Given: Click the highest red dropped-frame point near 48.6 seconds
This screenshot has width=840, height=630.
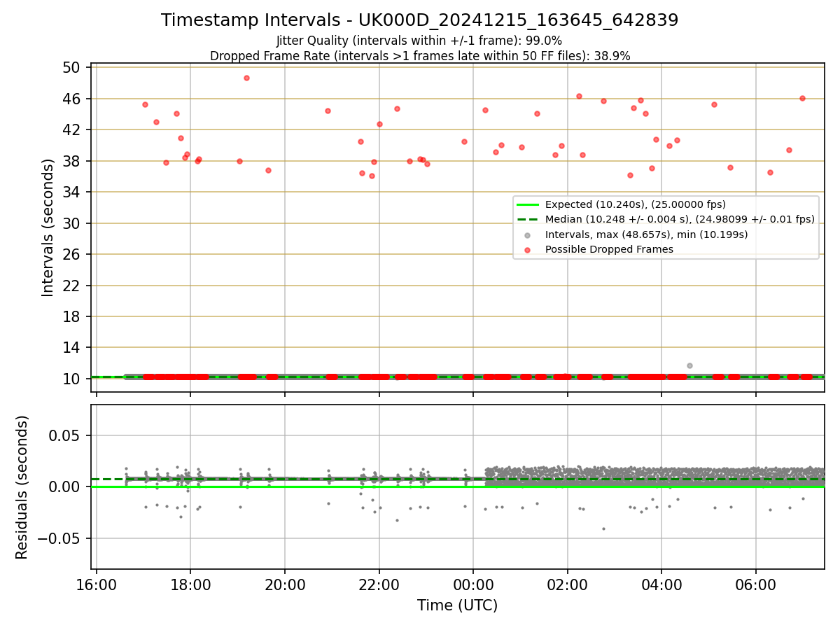Looking at the screenshot, I should coord(246,78).
